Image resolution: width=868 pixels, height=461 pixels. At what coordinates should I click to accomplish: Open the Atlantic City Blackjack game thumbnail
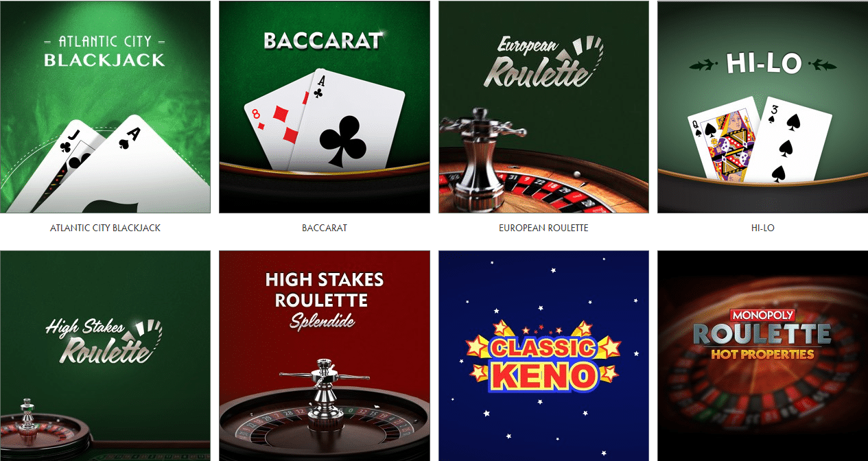tap(105, 107)
